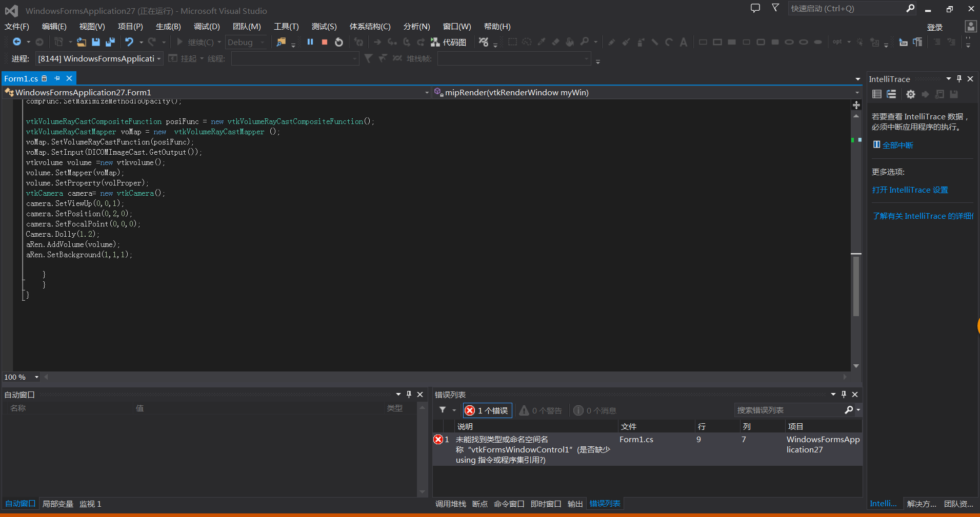The height and width of the screenshot is (517, 980).
Task: Click the Undo arrow icon
Action: (x=129, y=42)
